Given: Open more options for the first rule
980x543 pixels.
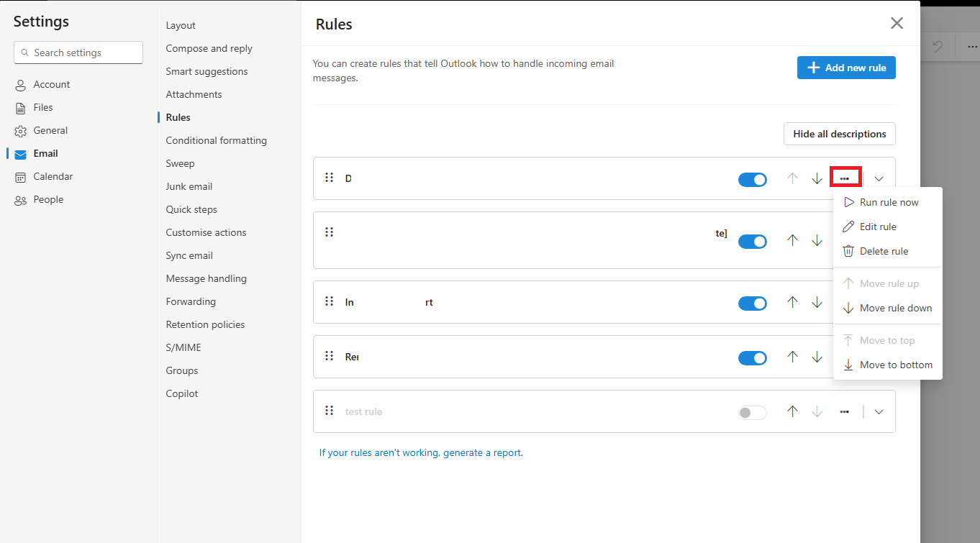Looking at the screenshot, I should coord(845,178).
